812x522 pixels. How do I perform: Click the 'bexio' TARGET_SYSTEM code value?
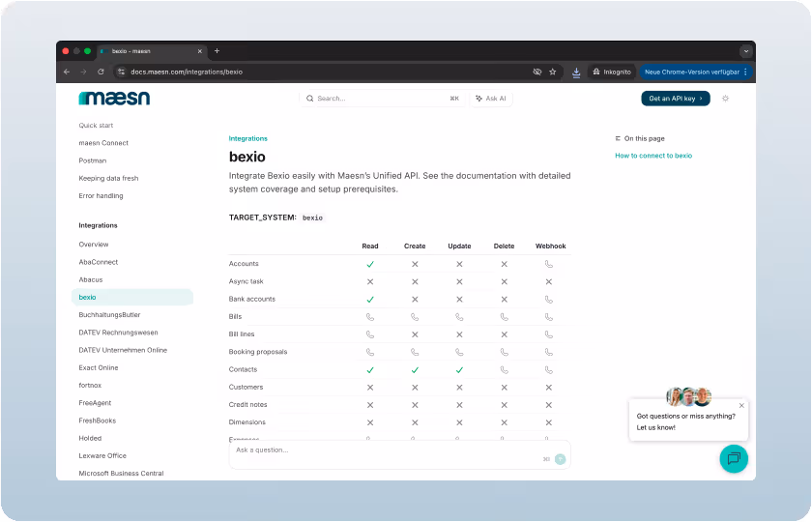(x=313, y=218)
